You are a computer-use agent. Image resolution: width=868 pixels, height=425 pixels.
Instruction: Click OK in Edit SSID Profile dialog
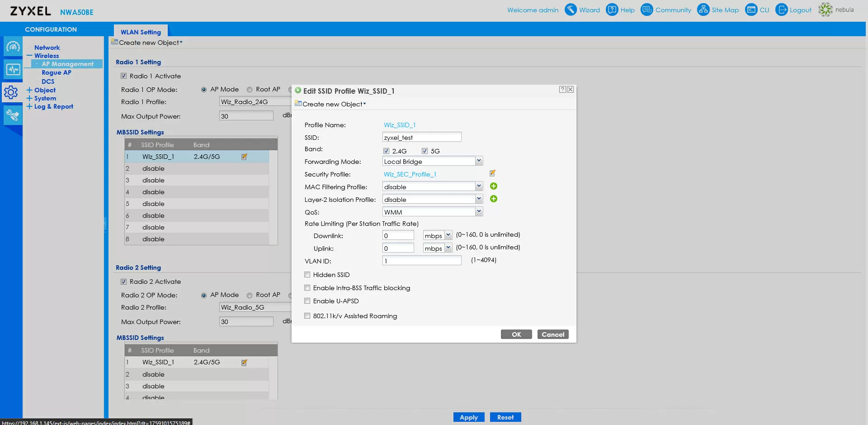tap(516, 334)
